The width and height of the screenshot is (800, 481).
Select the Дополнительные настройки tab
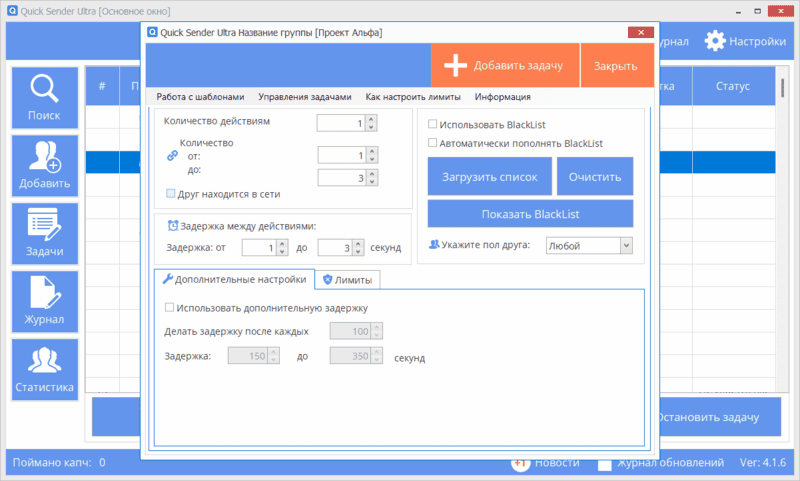coord(234,279)
